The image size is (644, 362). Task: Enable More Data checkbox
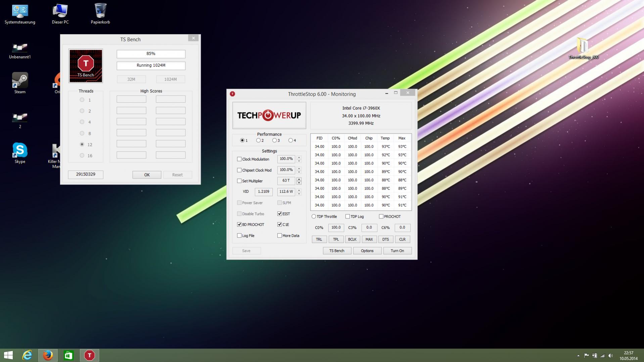280,236
